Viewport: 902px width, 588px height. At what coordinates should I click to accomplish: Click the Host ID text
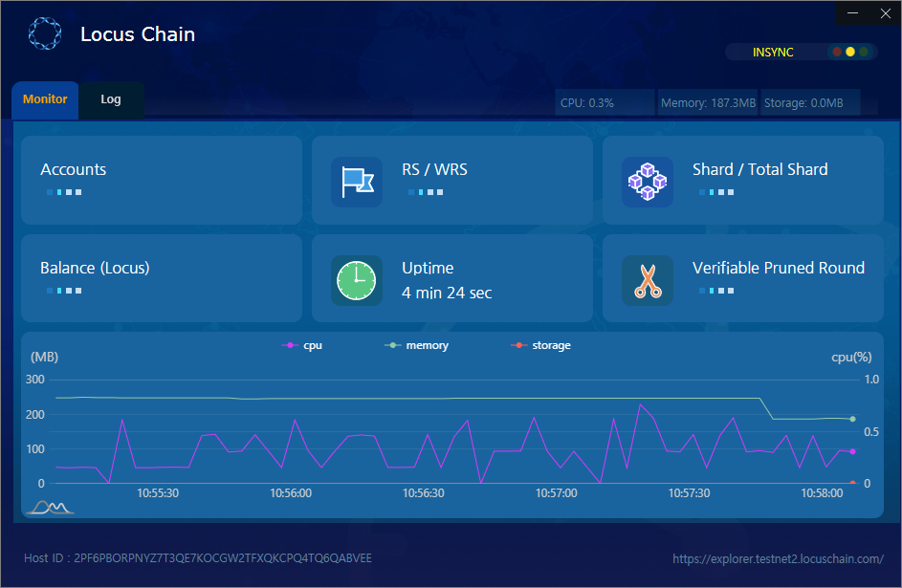tap(198, 558)
